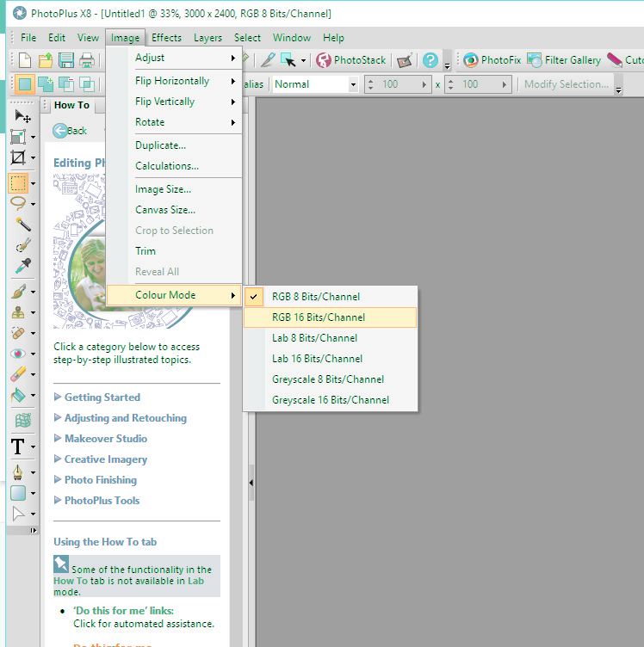
Task: Click the Smart Selection brush tool
Action: tap(23, 245)
